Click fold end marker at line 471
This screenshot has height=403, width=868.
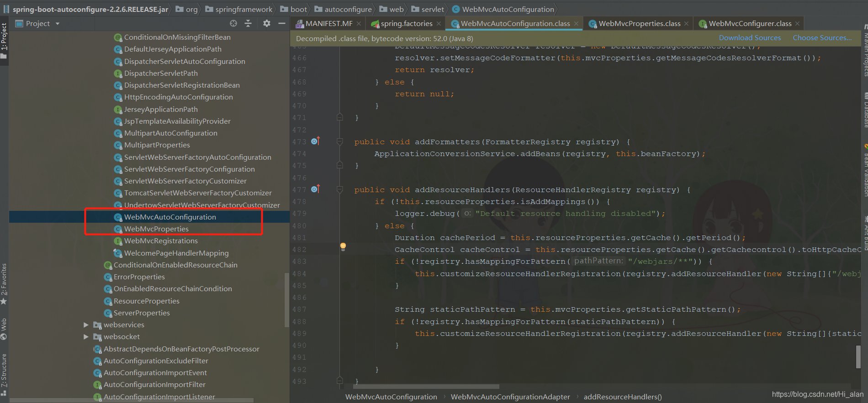tap(340, 117)
